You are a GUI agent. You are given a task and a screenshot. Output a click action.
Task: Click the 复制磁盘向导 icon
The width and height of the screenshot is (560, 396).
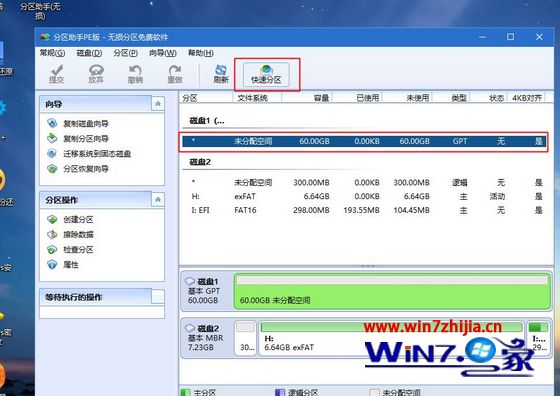(x=52, y=123)
